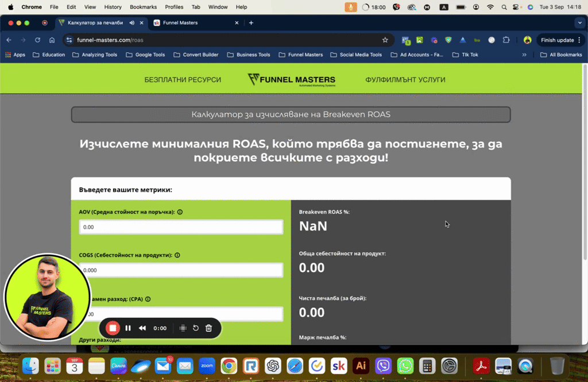The width and height of the screenshot is (588, 382).
Task: Click the info icon next to COGS
Action: (x=178, y=255)
